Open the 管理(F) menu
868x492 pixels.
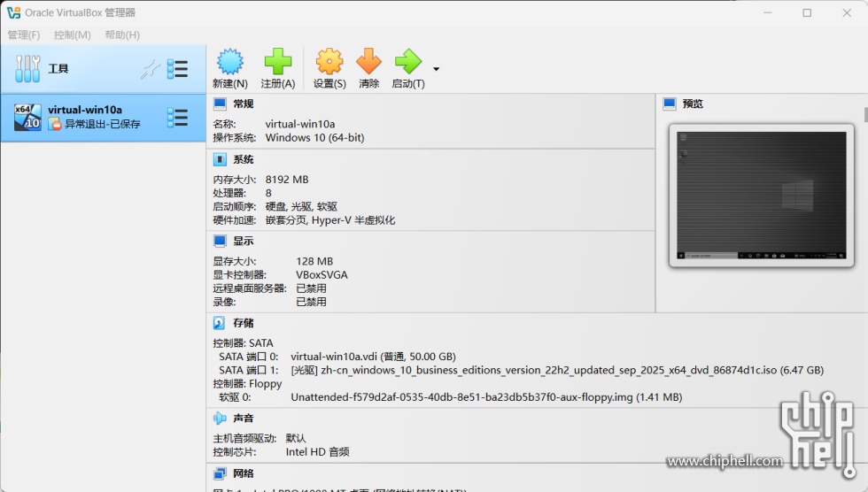click(x=24, y=35)
